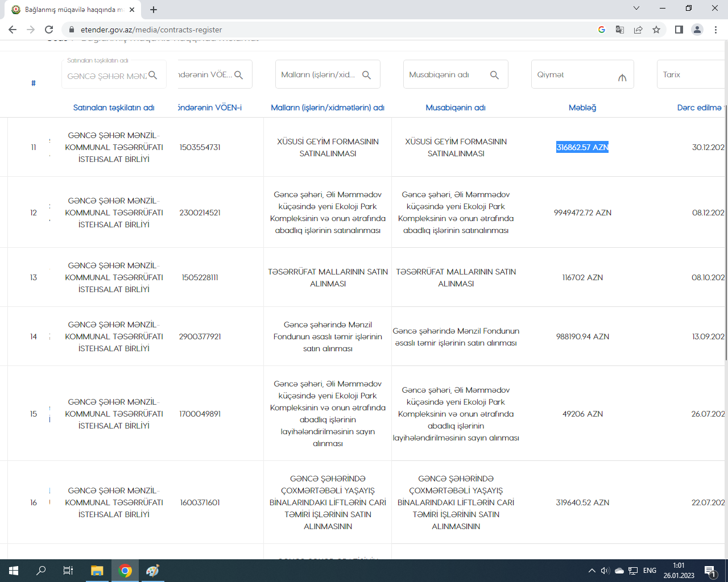Open the browser side panel icon
This screenshot has height=582, width=728.
pyautogui.click(x=679, y=30)
